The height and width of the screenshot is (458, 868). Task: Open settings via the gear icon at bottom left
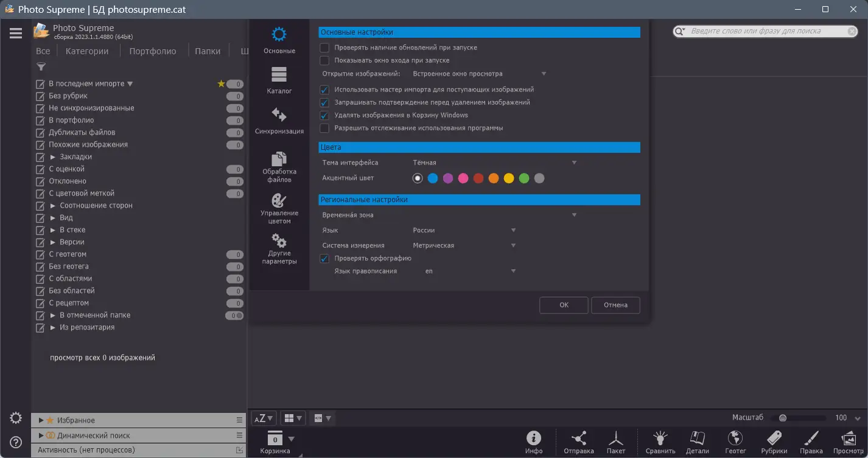point(16,418)
